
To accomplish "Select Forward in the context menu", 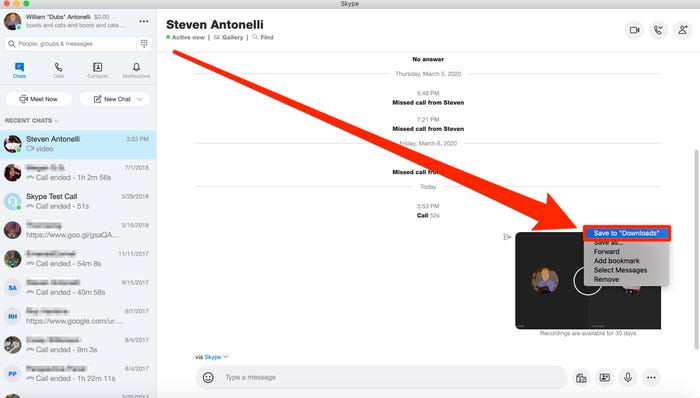I will coord(606,252).
